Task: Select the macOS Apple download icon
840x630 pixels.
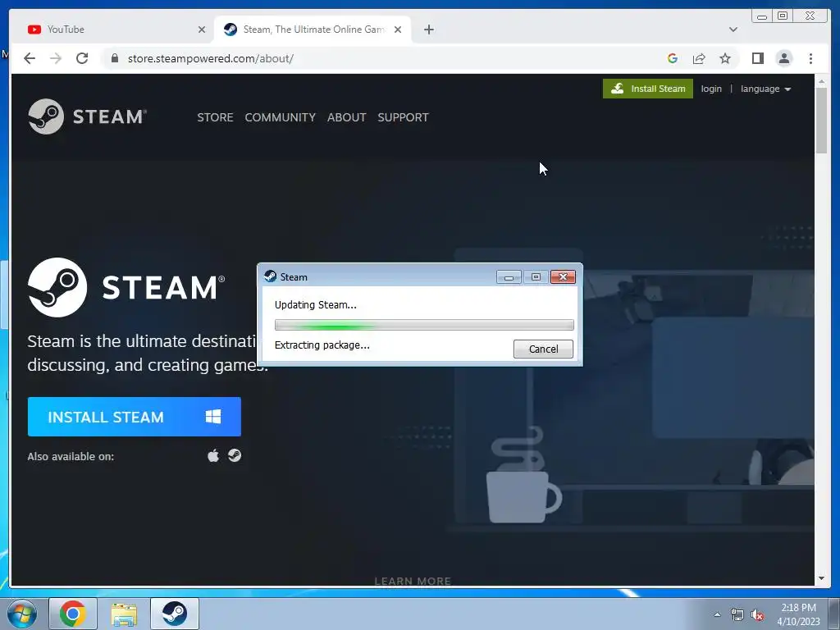Action: (x=213, y=455)
